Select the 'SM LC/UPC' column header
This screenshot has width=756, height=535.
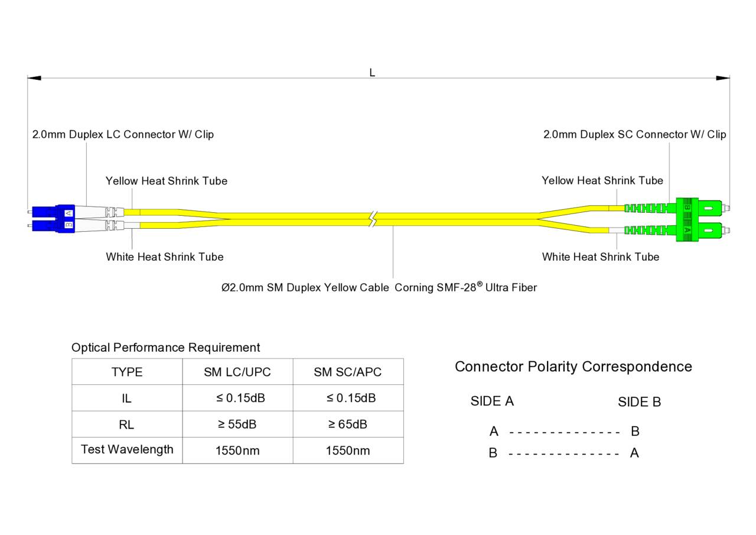coord(237,372)
